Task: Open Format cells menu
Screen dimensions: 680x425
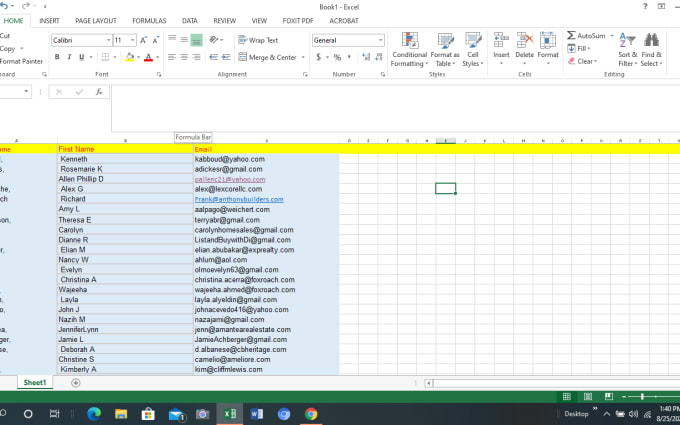Action: 548,49
